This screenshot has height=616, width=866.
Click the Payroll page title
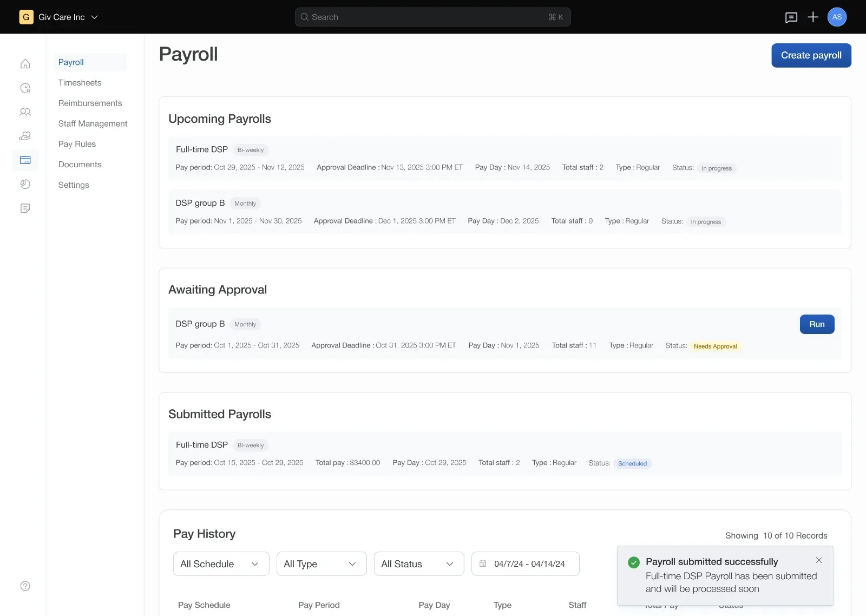click(x=188, y=54)
